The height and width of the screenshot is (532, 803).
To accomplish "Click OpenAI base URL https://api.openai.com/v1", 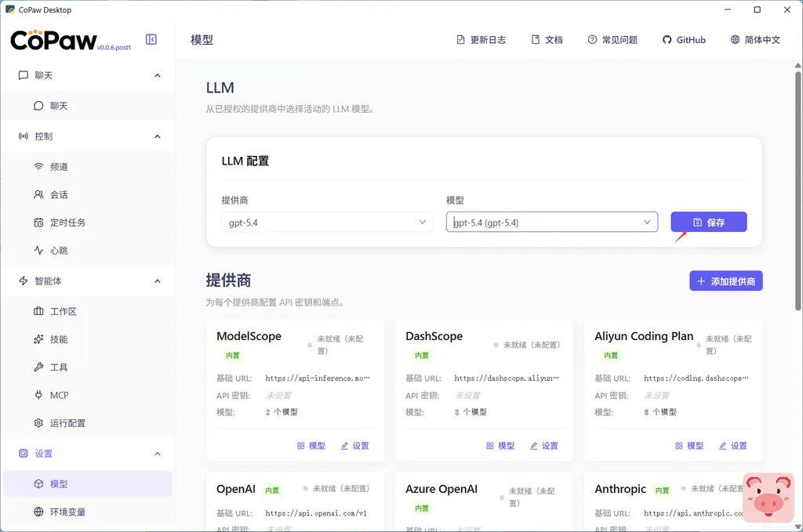I will [316, 513].
